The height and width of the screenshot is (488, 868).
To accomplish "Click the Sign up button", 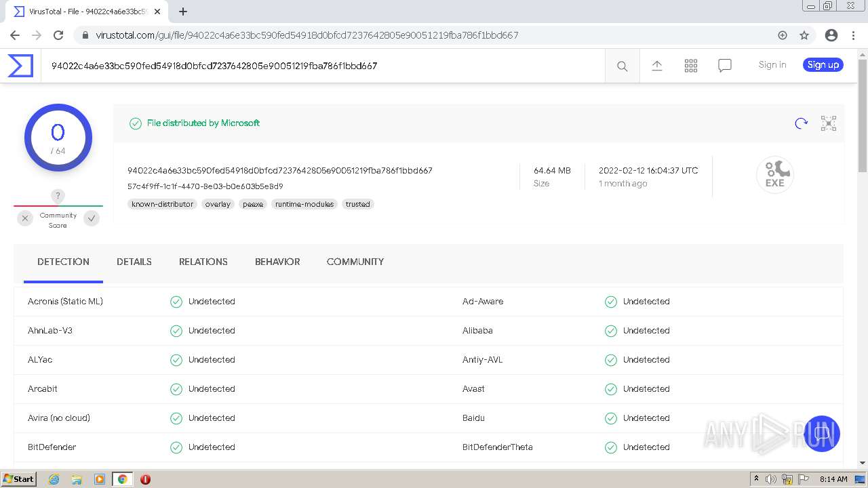I will pos(823,65).
